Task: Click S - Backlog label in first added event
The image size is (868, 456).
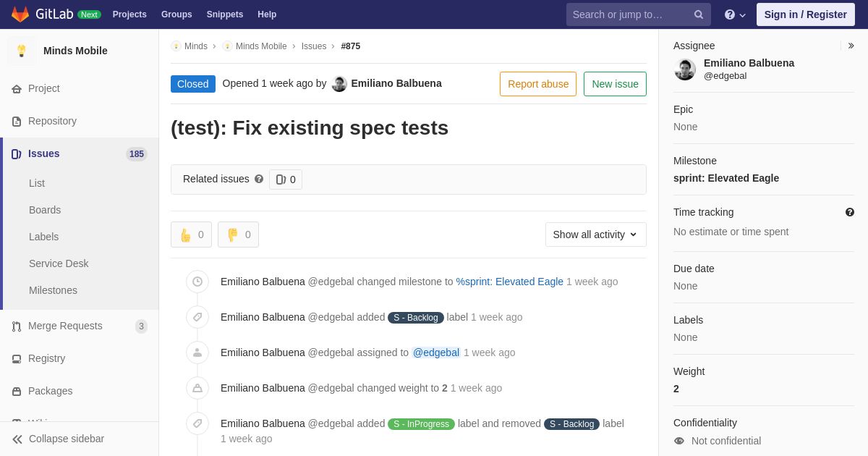Action: pyautogui.click(x=416, y=318)
